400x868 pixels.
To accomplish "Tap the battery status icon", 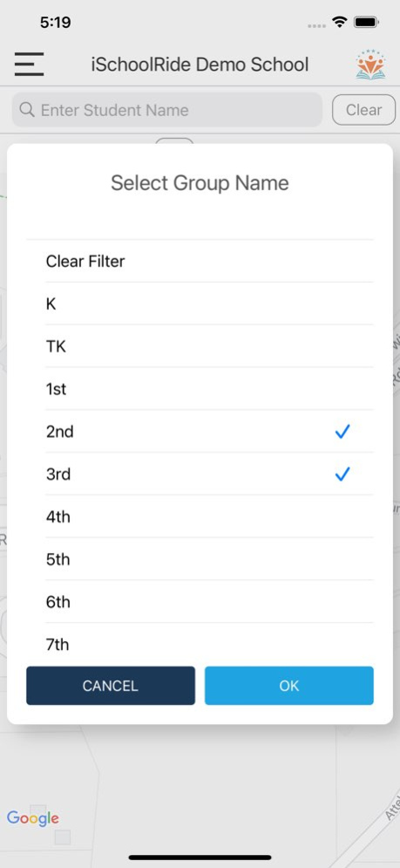I will tap(366, 23).
